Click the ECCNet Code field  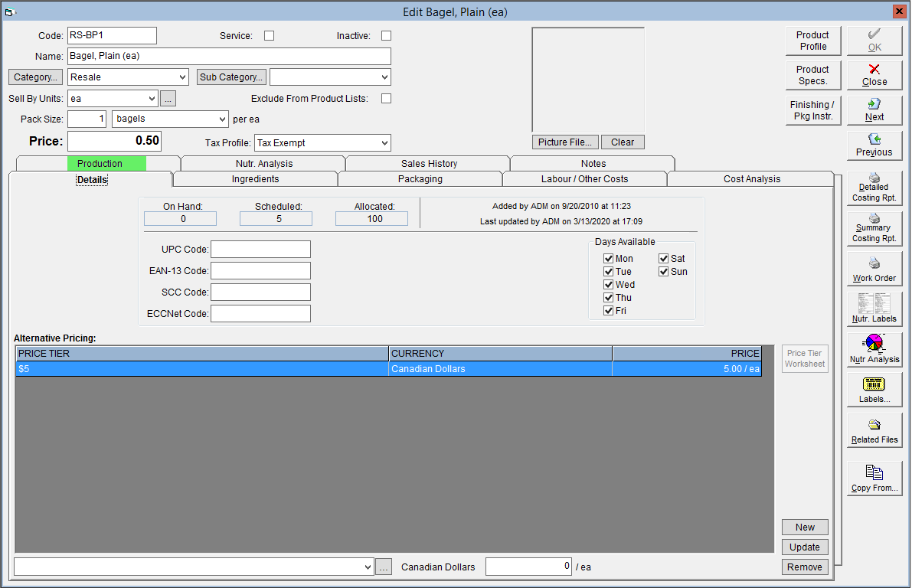click(x=260, y=314)
